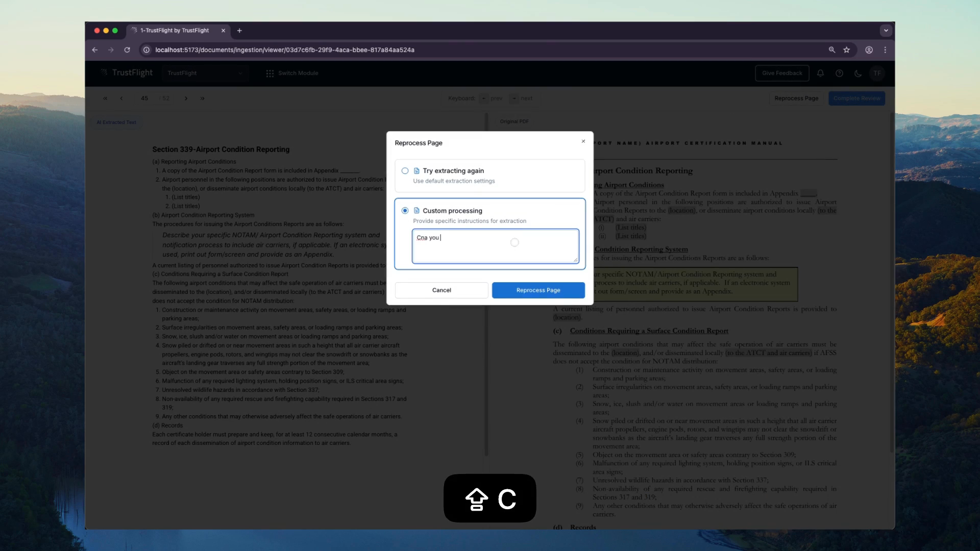Toggle the dark mode moon icon
Image resolution: width=980 pixels, height=551 pixels.
(858, 73)
